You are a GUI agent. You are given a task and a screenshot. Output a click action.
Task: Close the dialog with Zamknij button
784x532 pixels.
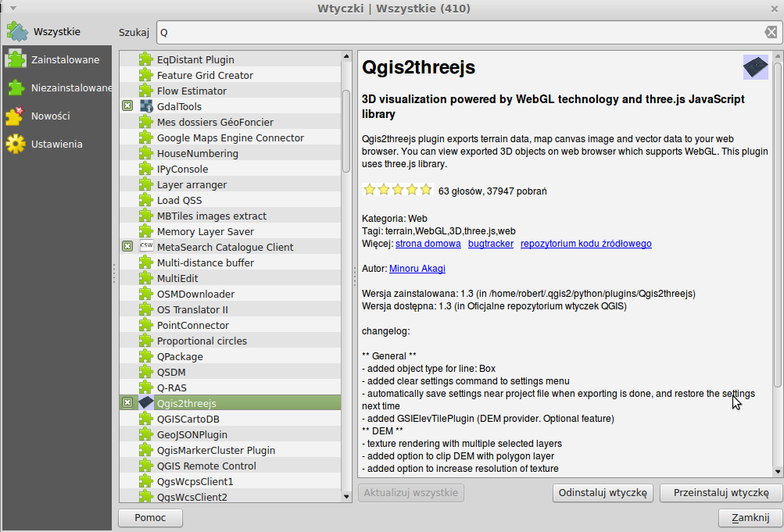click(x=750, y=517)
